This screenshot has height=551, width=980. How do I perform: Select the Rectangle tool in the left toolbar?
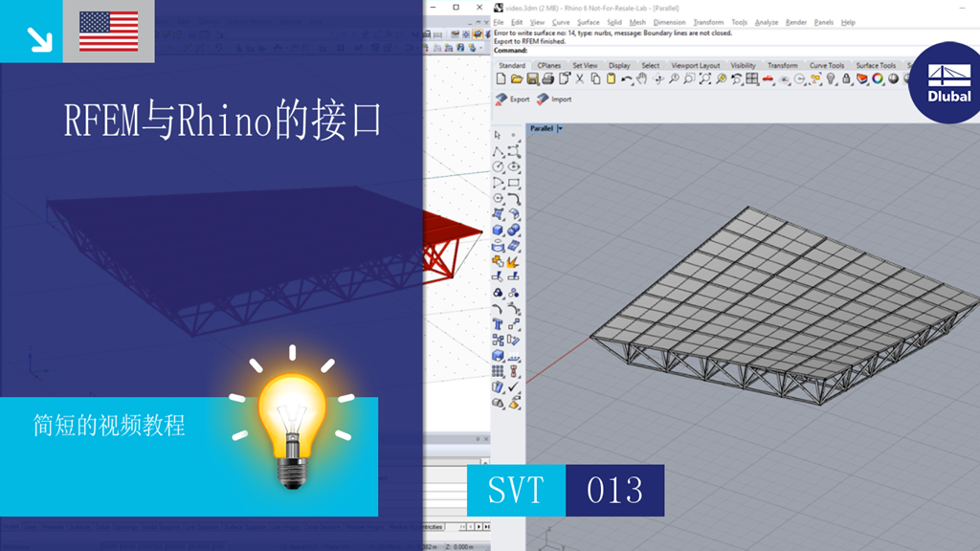click(514, 183)
